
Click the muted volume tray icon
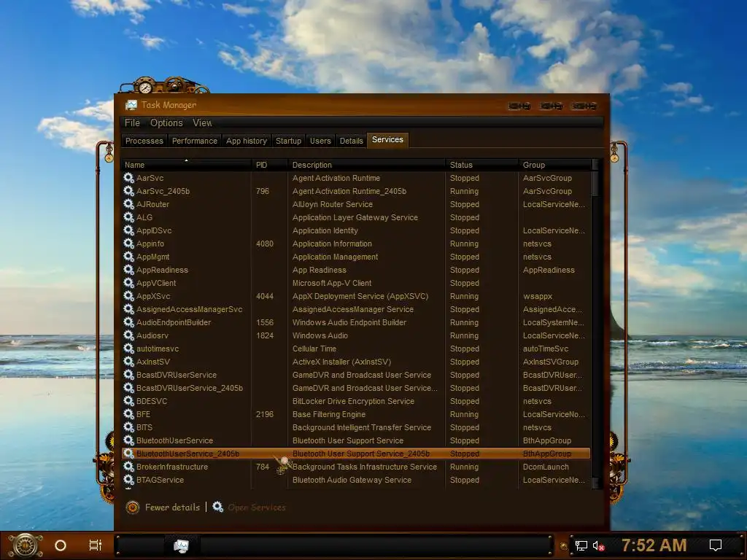pos(599,545)
